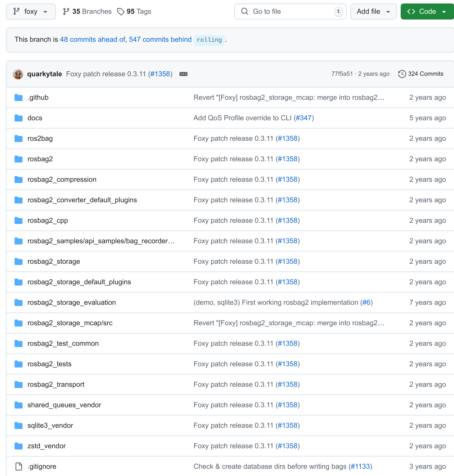Click the tag icon beside 95 Tags

[121, 11]
